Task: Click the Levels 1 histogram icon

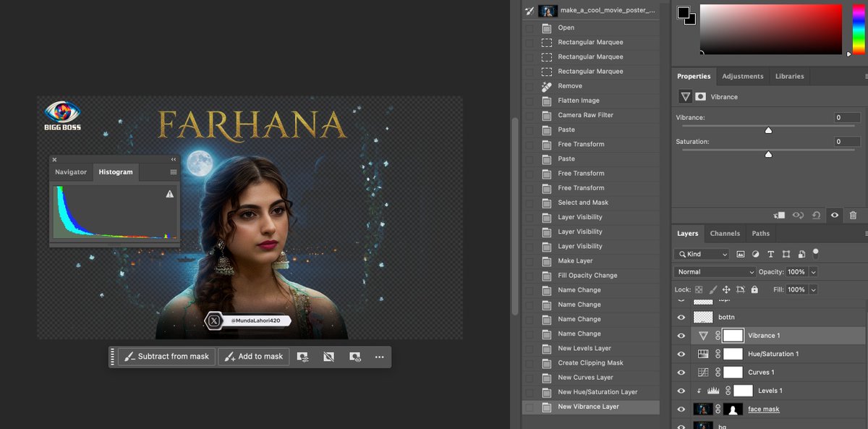Action: (713, 391)
